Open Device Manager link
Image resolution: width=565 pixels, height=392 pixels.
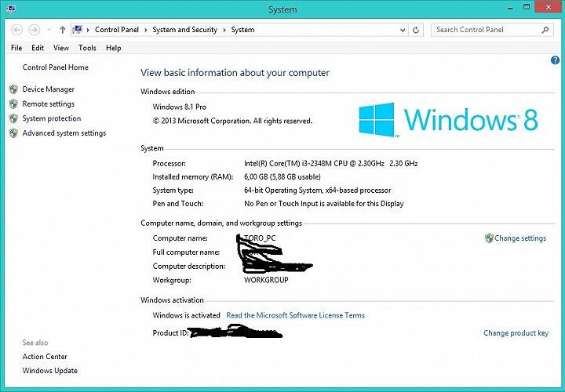click(x=49, y=89)
